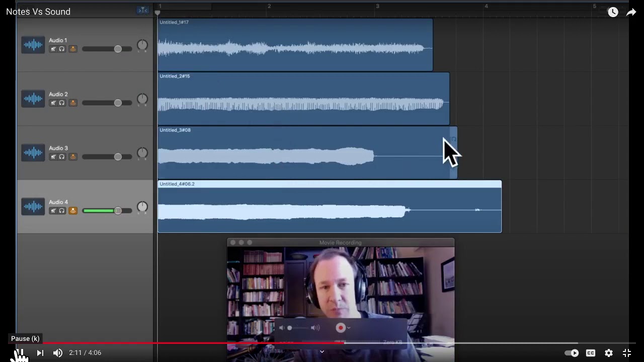Mute the Audio 2 track
Image resolution: width=644 pixels, height=362 pixels.
(x=53, y=103)
